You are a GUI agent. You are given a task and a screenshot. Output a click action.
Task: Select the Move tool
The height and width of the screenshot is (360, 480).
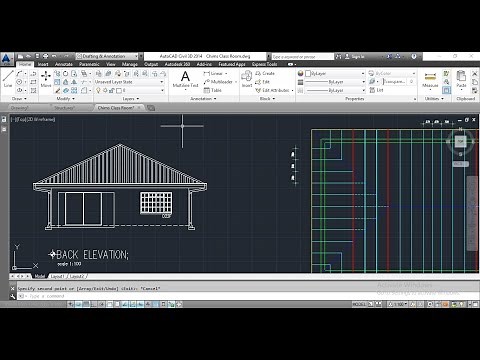click(x=46, y=79)
